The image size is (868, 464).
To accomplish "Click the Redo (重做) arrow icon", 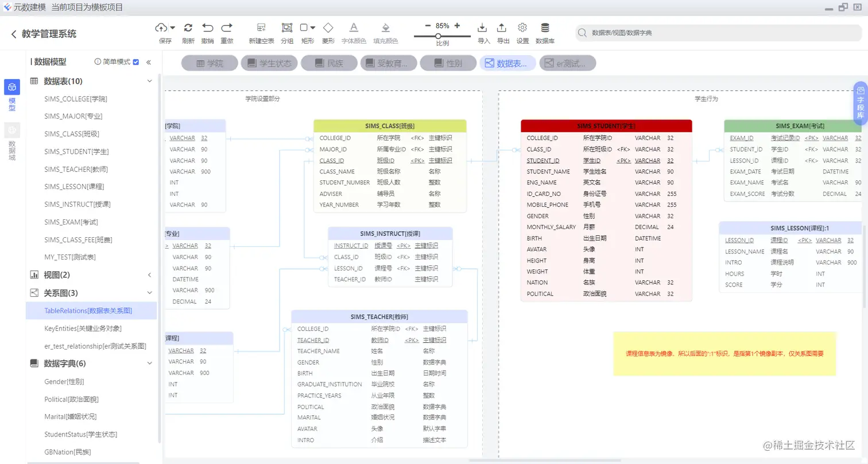I will [227, 27].
